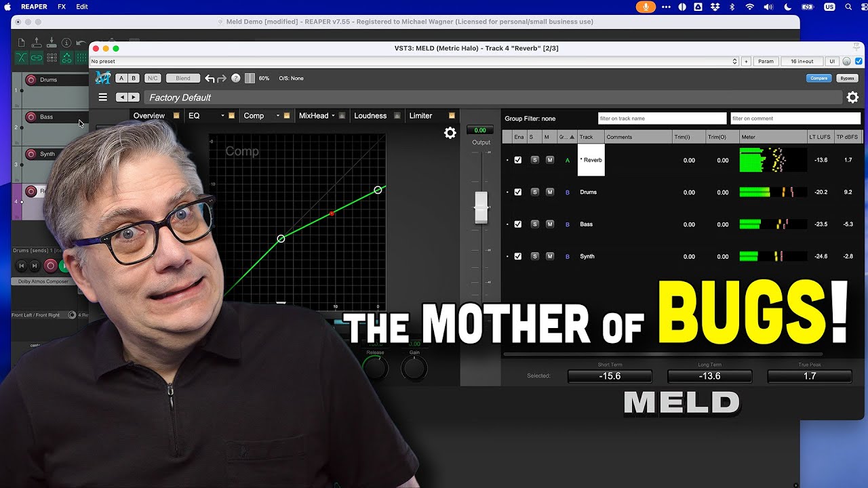
Task: Go to the previous preset arrow
Action: 121,98
